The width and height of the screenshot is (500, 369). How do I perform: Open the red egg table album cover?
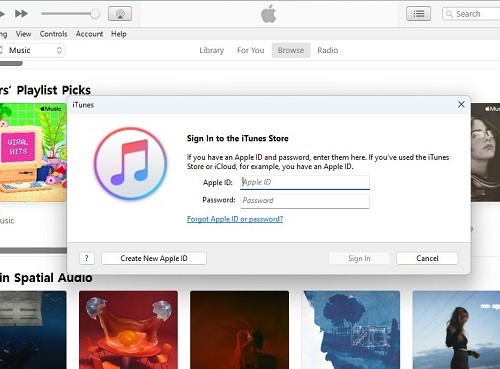(128, 330)
